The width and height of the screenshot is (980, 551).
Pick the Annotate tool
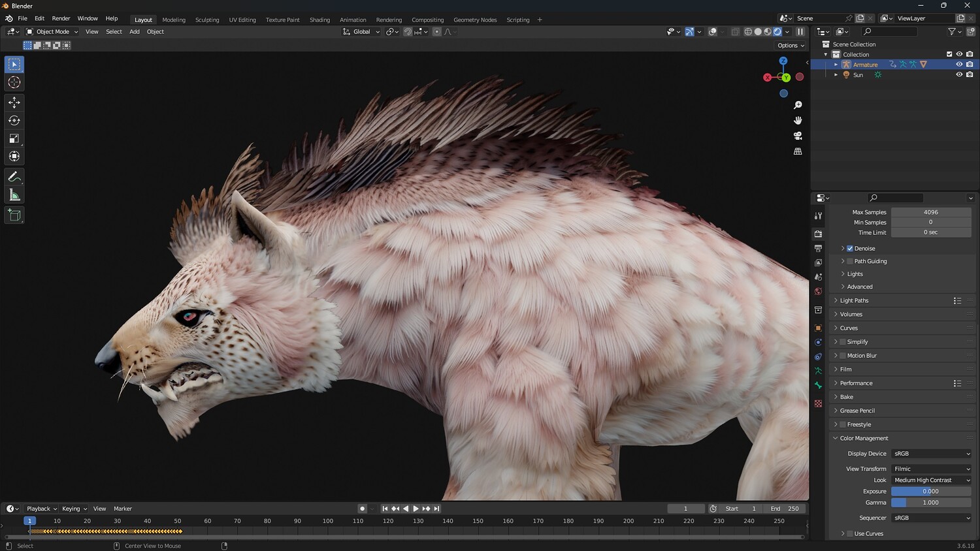[x=14, y=177]
